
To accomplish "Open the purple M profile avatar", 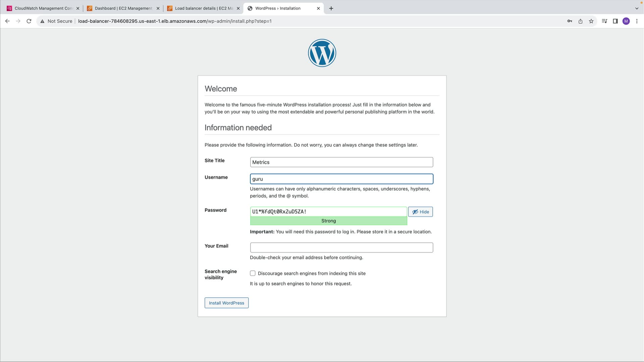I will click(x=626, y=21).
